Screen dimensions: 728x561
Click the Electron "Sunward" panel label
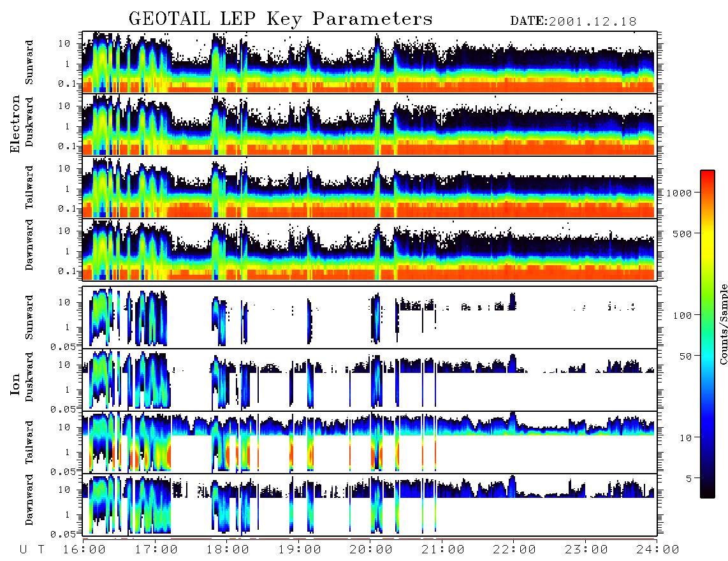(x=29, y=62)
